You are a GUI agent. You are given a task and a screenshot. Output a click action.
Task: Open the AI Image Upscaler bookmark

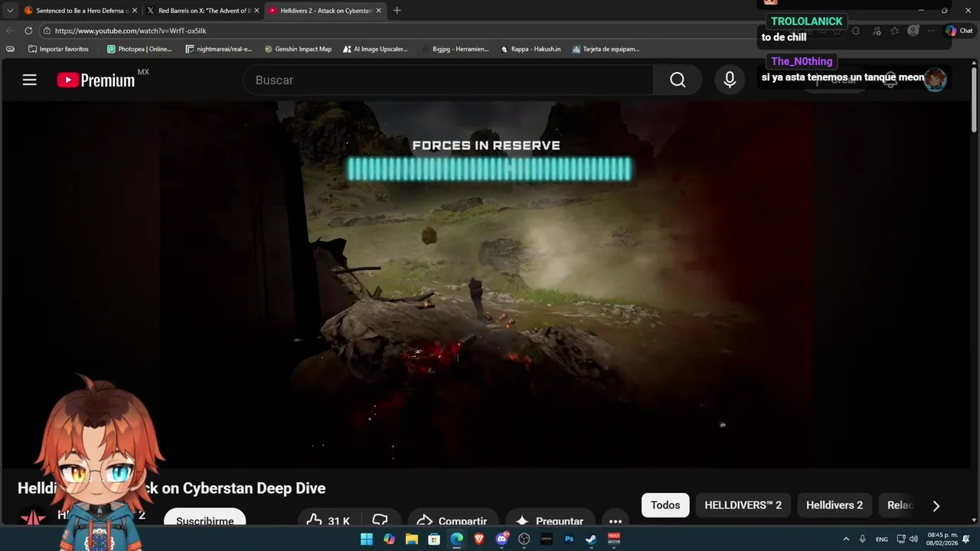pos(375,49)
